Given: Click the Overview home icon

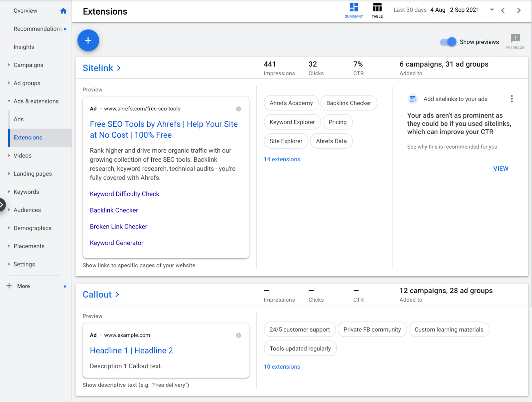Looking at the screenshot, I should pyautogui.click(x=63, y=11).
